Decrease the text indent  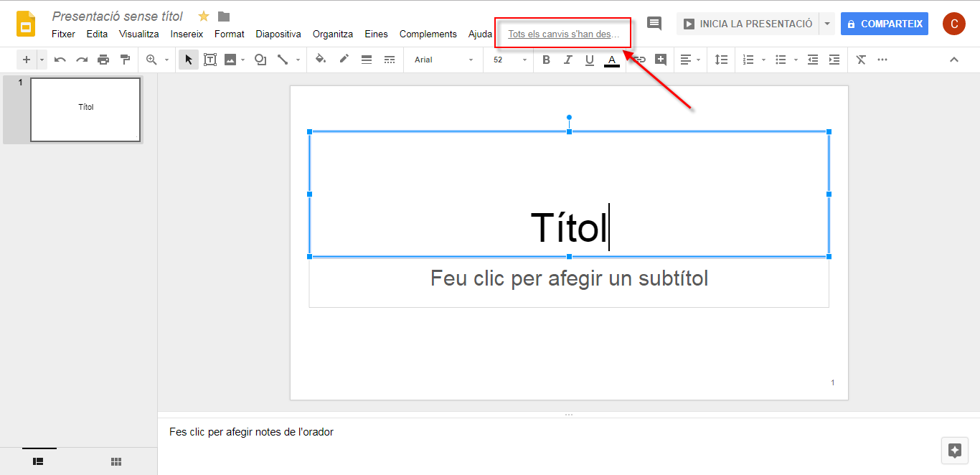point(813,60)
